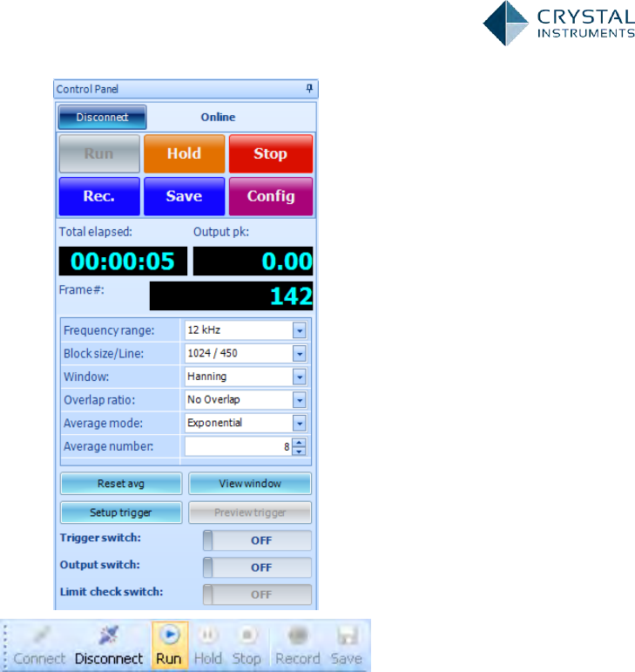The width and height of the screenshot is (635, 672).
Task: Open the Overlap ratio dropdown
Action: 300,400
